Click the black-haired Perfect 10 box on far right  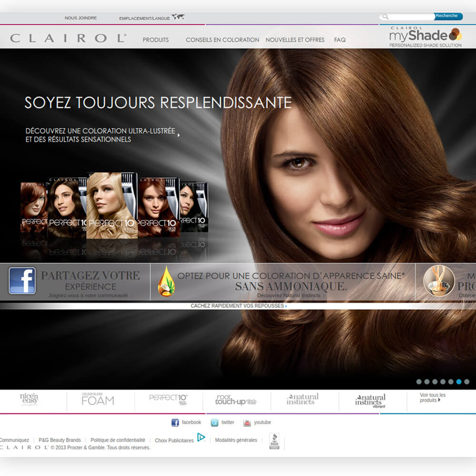[194, 208]
